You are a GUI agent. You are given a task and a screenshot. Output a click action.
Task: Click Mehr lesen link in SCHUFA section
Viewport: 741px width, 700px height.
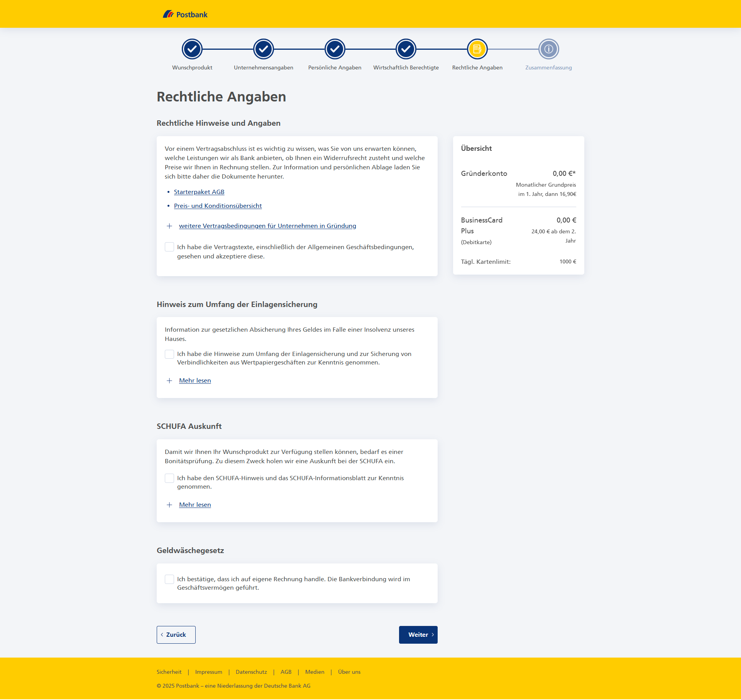pyautogui.click(x=195, y=505)
